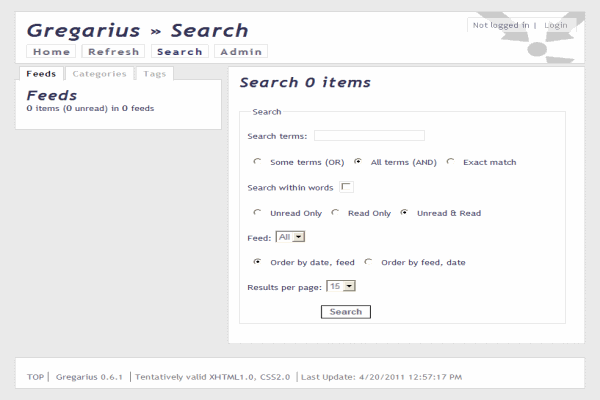
Task: Click the TOP link in footer
Action: (x=36, y=377)
